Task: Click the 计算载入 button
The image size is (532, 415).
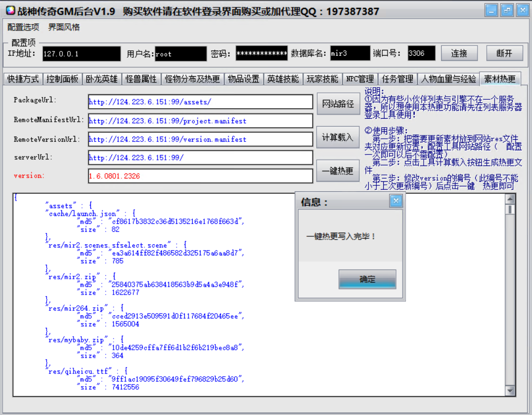Action: click(337, 137)
